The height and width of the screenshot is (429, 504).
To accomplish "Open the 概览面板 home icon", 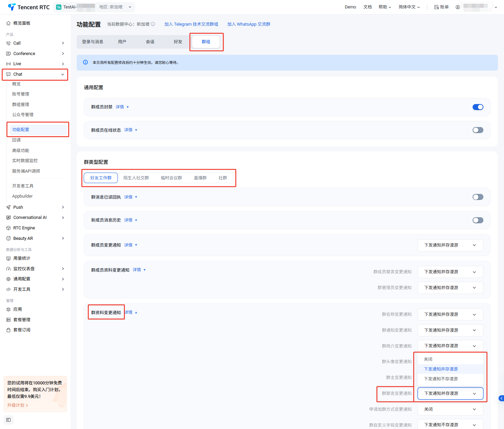I will coord(8,23).
